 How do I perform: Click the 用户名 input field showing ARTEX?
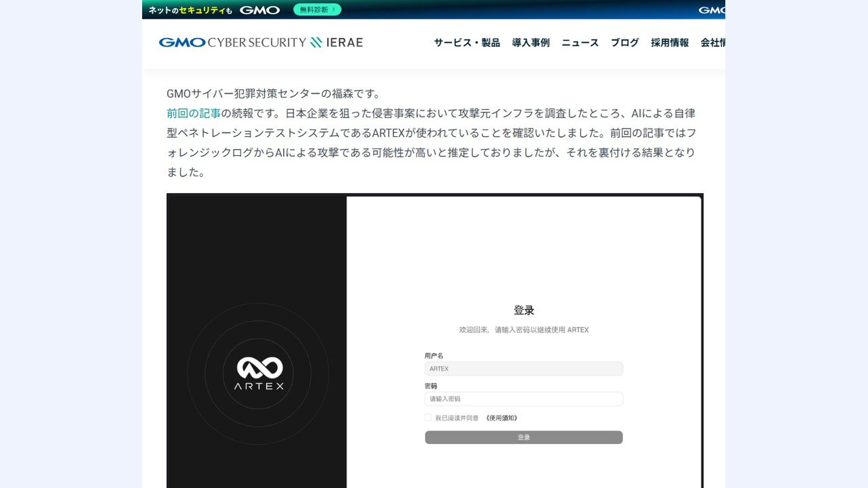point(524,369)
